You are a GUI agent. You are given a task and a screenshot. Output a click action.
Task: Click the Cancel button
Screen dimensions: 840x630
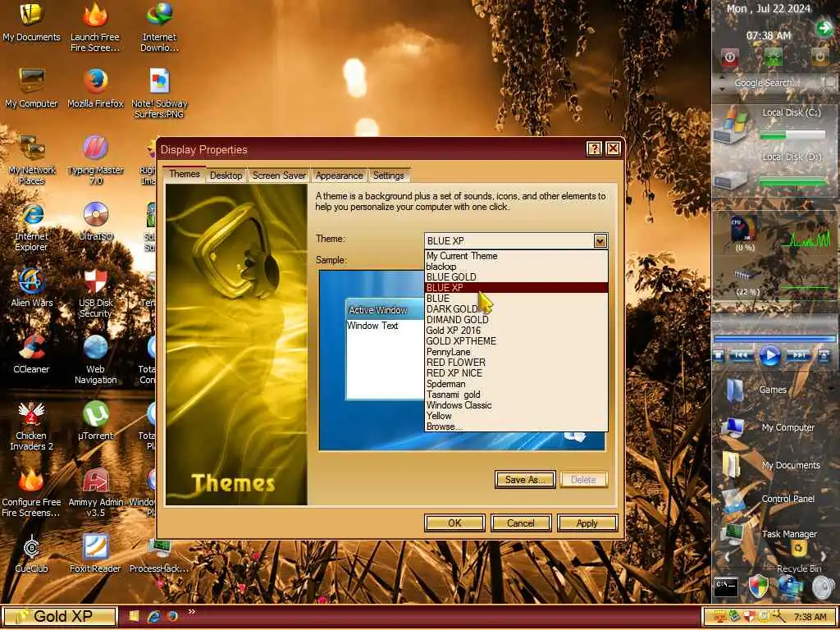(x=521, y=523)
